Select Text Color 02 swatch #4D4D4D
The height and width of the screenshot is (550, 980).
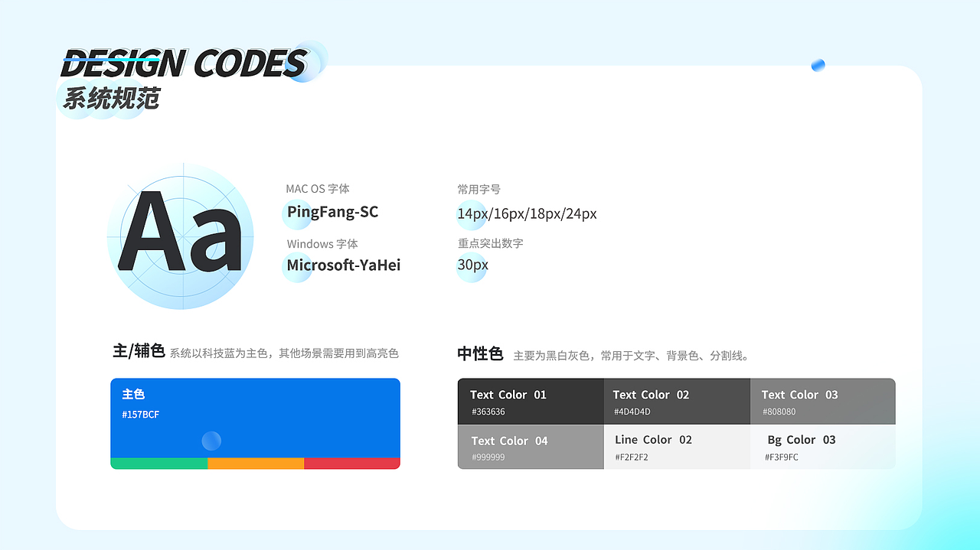click(677, 402)
